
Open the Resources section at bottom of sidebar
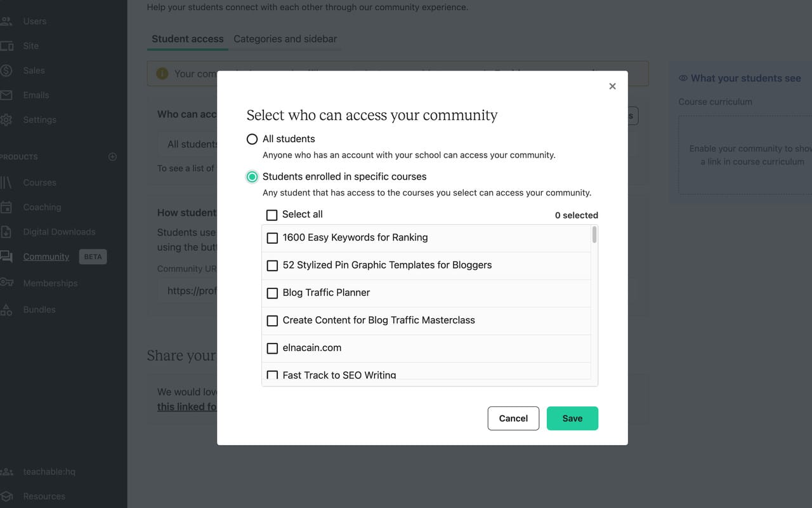[x=43, y=496]
